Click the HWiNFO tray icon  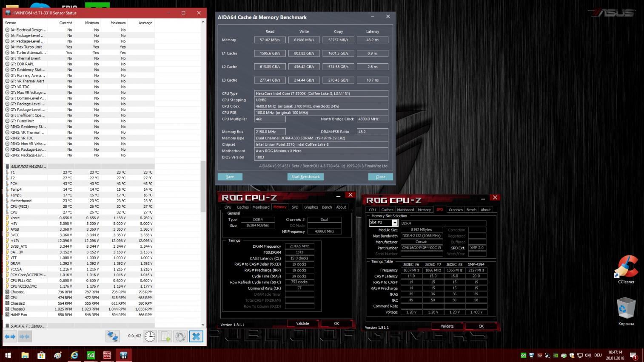click(532, 355)
